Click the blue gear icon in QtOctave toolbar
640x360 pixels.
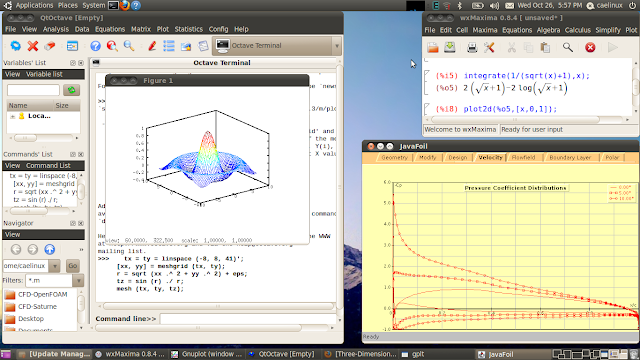[x=16, y=46]
